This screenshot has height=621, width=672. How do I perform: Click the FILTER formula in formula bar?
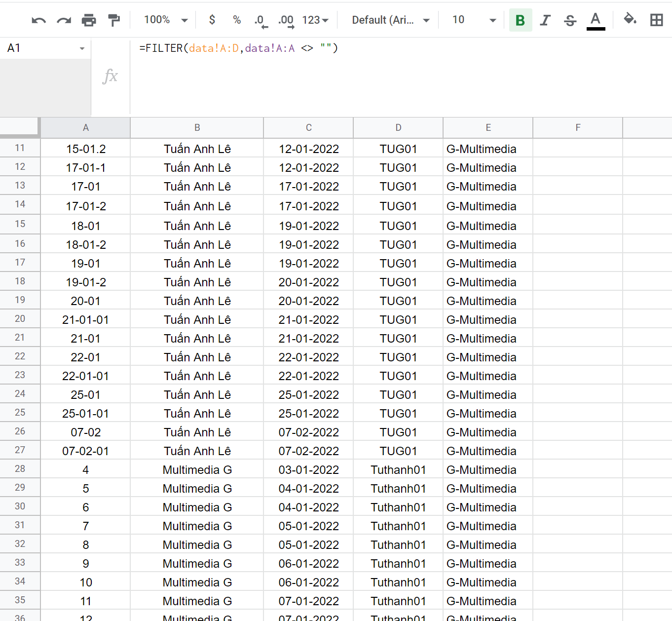(238, 48)
